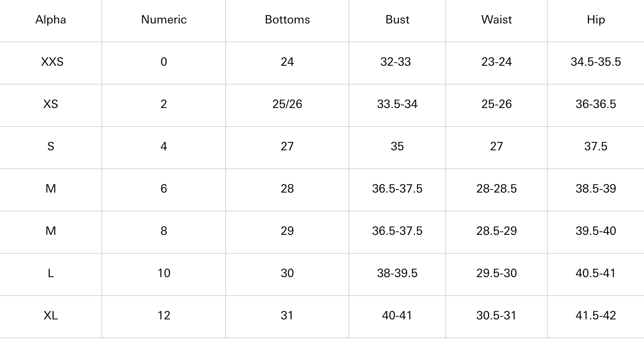Select the Waist column header
Screen dimensions: 644x339
[496, 20]
